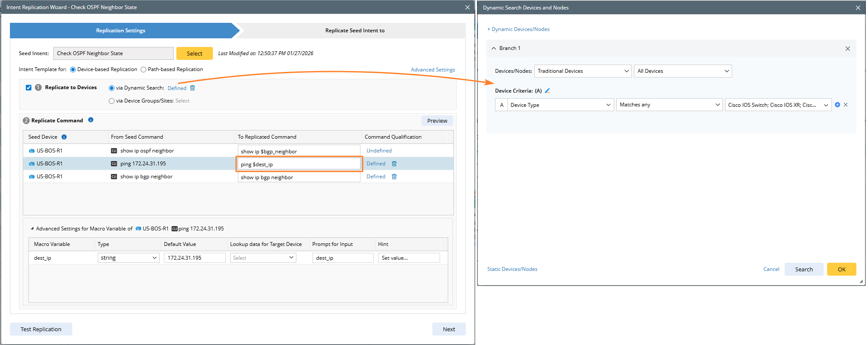This screenshot has width=868, height=345.
Task: Open the Traditional Devices dropdown
Action: pos(582,71)
